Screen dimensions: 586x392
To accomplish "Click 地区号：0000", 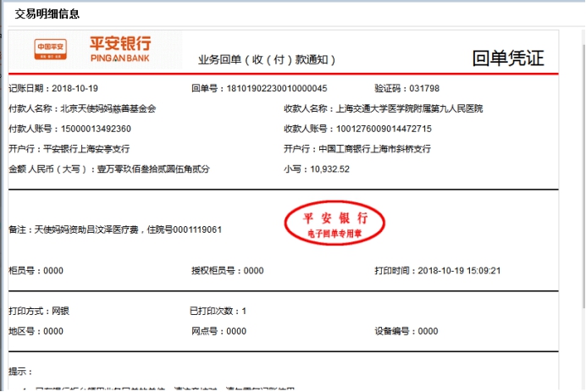I will pyautogui.click(x=36, y=331).
